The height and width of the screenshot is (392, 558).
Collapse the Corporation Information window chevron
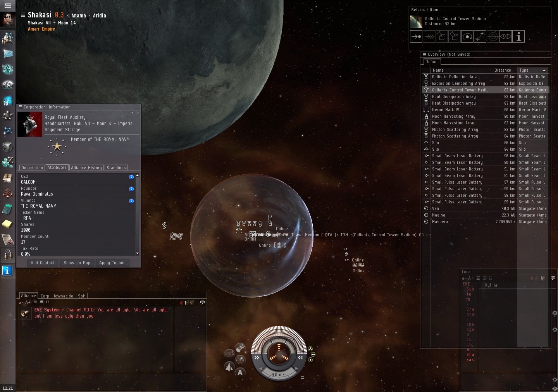tap(132, 113)
